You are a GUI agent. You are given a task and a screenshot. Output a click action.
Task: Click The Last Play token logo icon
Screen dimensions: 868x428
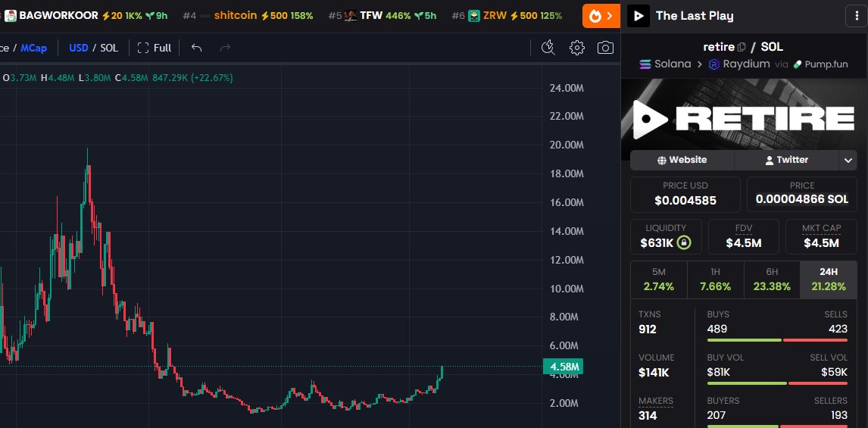[x=639, y=16]
